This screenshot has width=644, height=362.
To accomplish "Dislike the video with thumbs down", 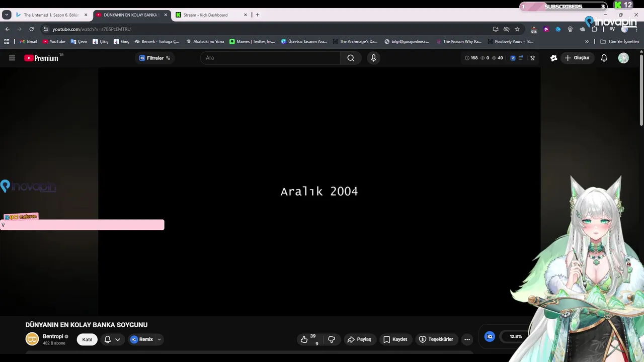I will click(332, 339).
